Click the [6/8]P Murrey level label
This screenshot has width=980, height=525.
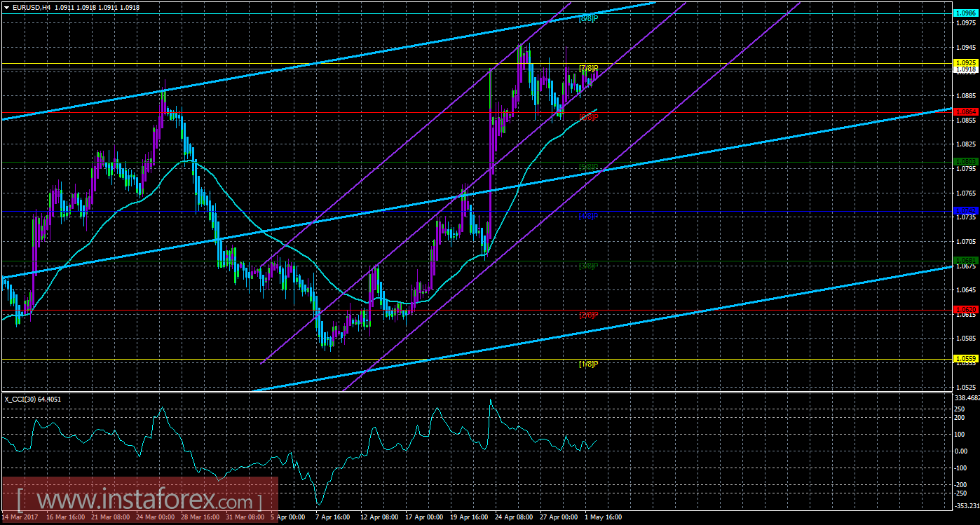(x=588, y=117)
